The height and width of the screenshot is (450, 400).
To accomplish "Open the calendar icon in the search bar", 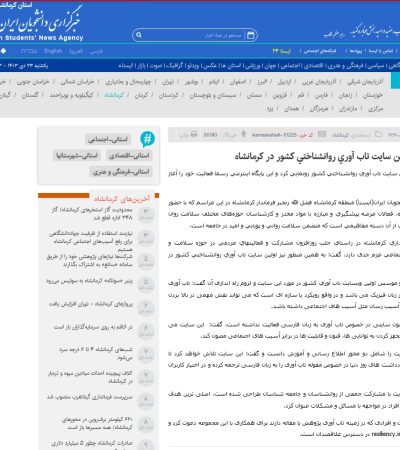I will [x=251, y=35].
